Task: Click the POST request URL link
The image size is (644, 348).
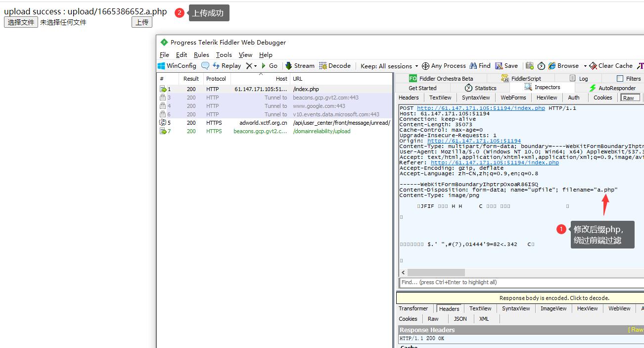Action: click(481, 108)
